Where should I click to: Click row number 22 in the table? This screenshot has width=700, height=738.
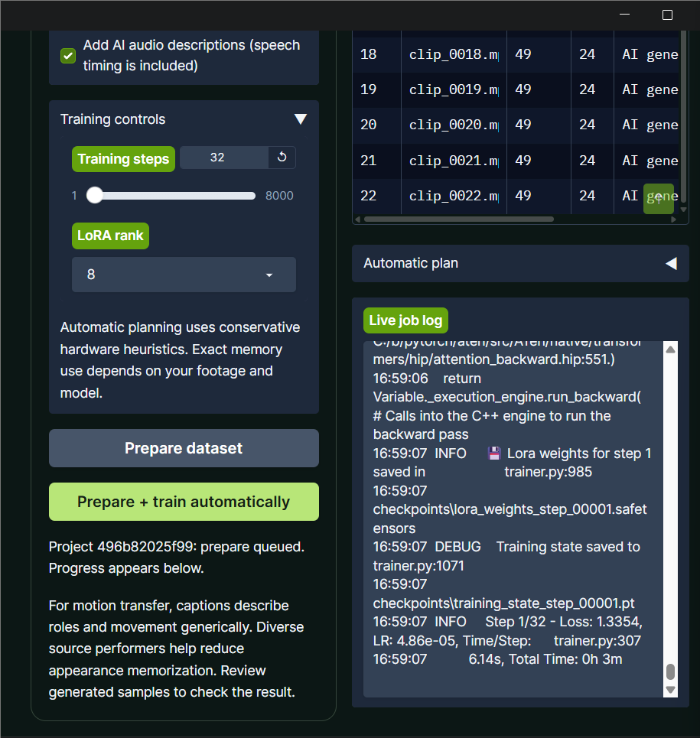tap(369, 197)
